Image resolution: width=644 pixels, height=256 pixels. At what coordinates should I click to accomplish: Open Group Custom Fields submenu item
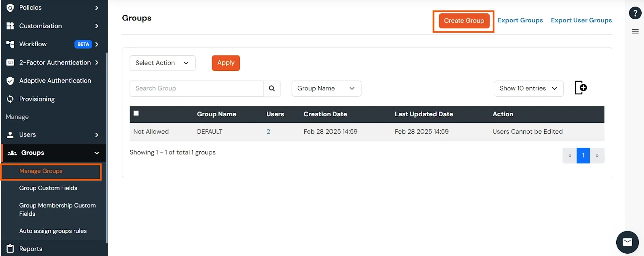coord(48,188)
